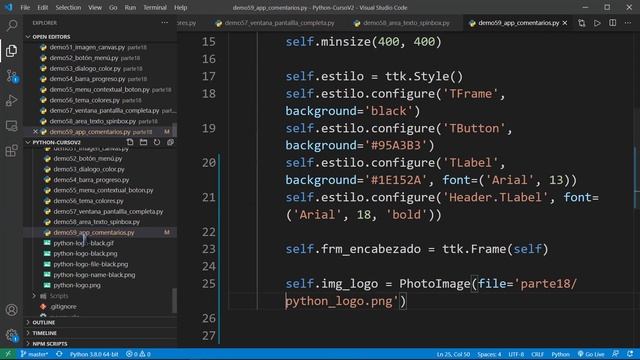
Task: Select Python 3.8.0 64-bit interpreter
Action: (x=94, y=354)
